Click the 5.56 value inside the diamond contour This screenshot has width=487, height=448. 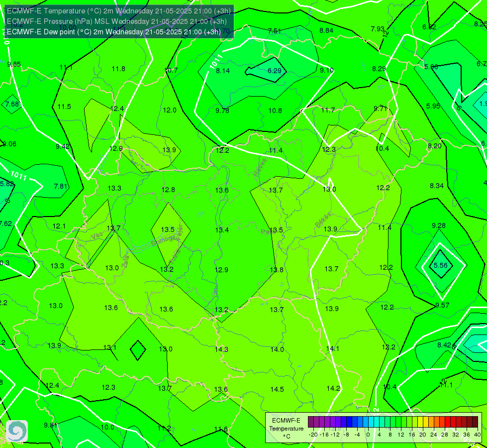tap(441, 265)
